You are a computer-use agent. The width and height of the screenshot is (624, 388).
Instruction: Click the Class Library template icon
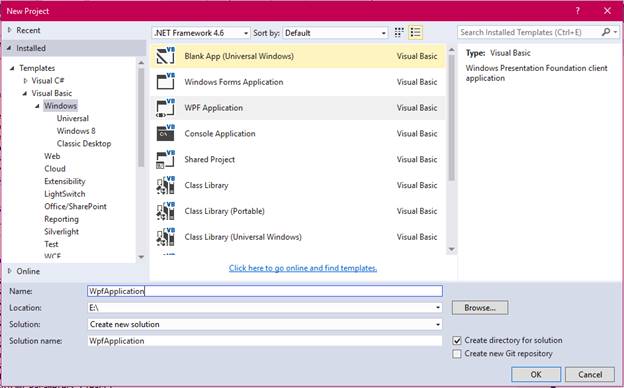tap(166, 185)
